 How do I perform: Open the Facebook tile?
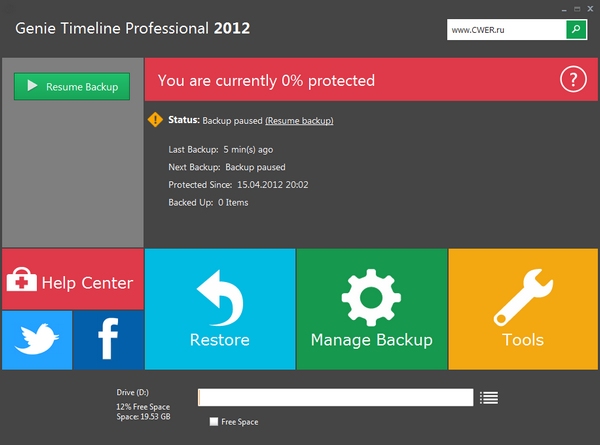tap(108, 341)
